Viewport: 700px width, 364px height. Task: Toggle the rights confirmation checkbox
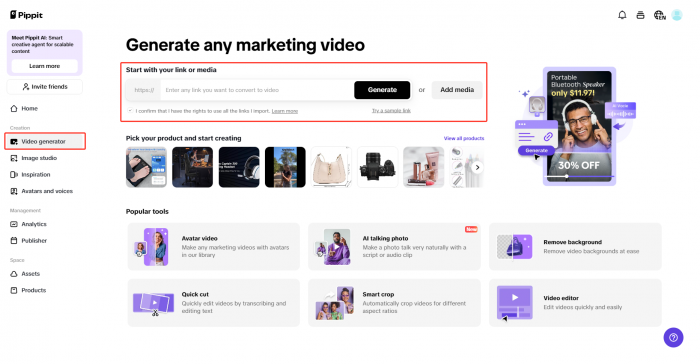coord(130,110)
